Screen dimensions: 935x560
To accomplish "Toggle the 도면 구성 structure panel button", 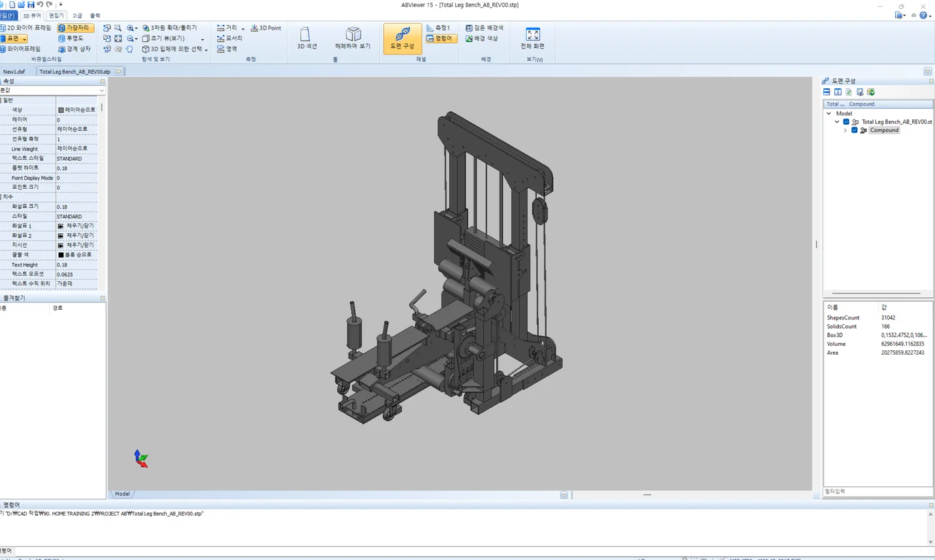I will tap(402, 38).
